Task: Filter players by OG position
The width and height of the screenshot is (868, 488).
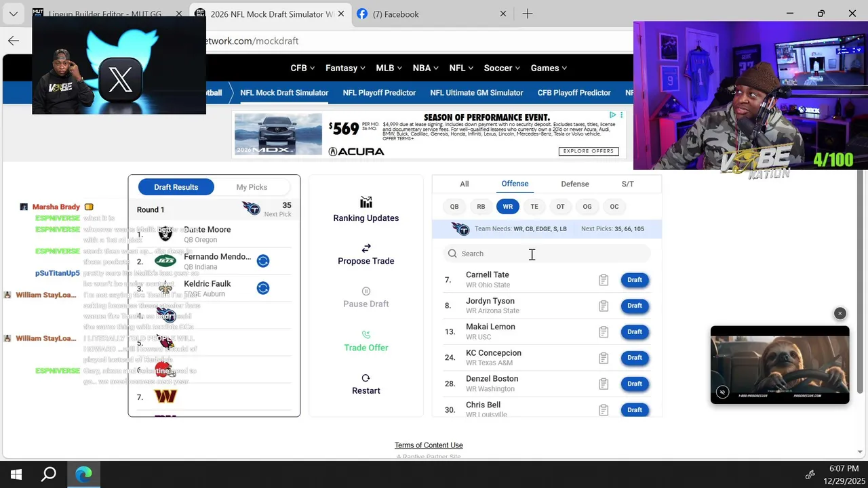Action: (587, 207)
